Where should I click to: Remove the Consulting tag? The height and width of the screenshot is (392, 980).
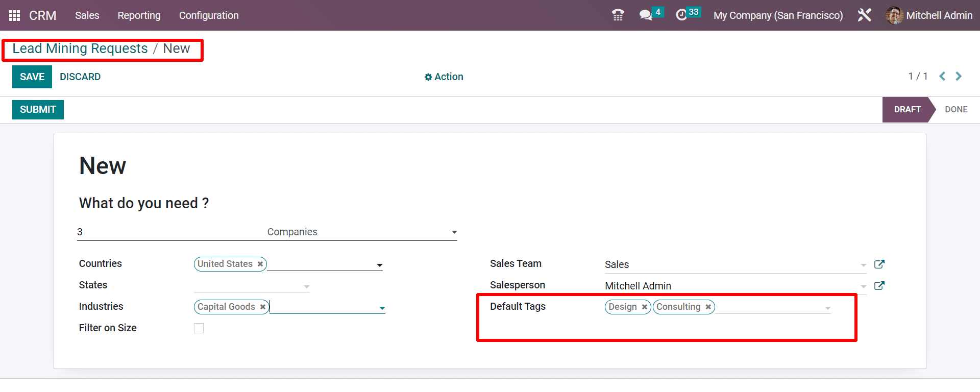coord(708,307)
